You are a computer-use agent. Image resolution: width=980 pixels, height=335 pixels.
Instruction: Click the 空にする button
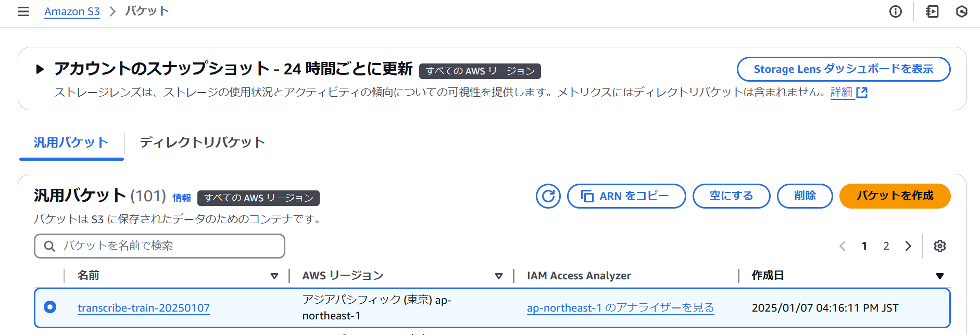coord(731,196)
